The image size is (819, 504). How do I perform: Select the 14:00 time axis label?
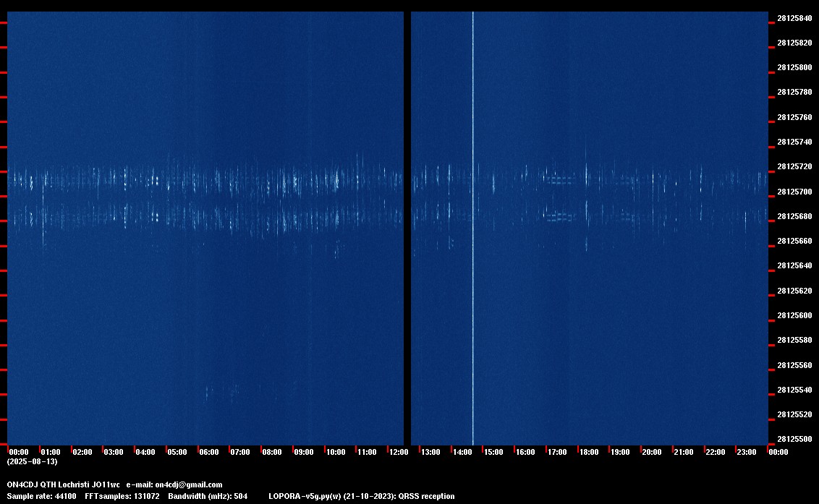[462, 452]
